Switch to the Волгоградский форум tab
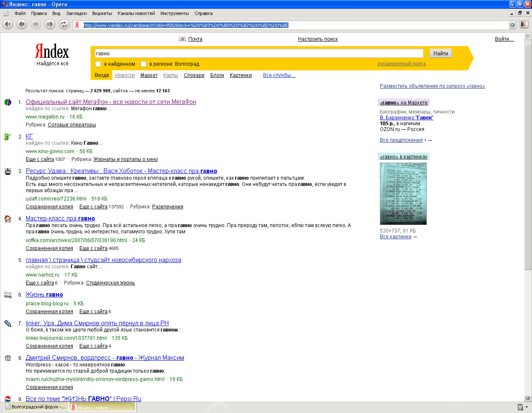 coord(35,407)
